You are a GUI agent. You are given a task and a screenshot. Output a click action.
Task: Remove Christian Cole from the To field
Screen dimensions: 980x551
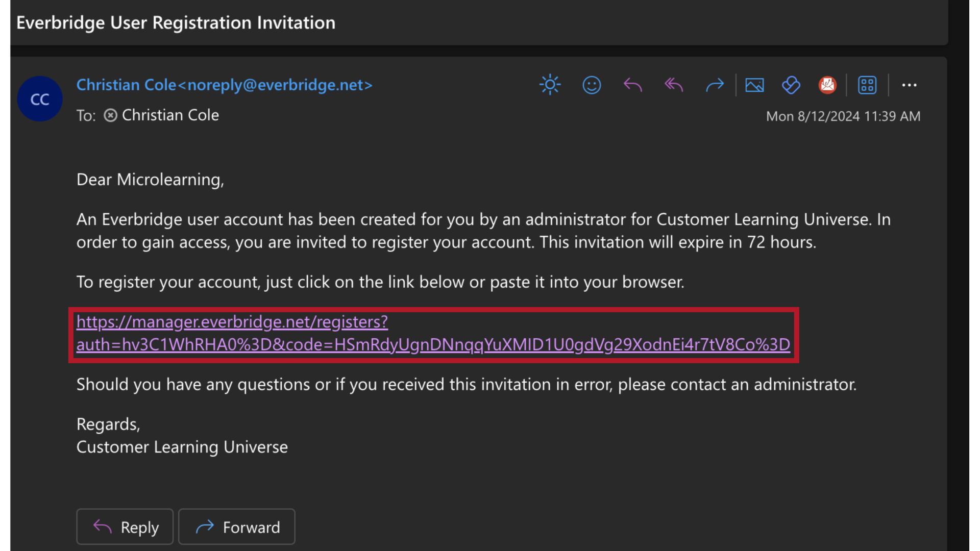click(x=110, y=115)
